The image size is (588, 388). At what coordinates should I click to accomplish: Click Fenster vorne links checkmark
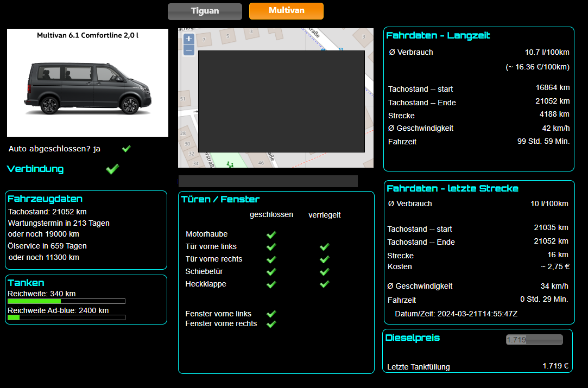[271, 314]
